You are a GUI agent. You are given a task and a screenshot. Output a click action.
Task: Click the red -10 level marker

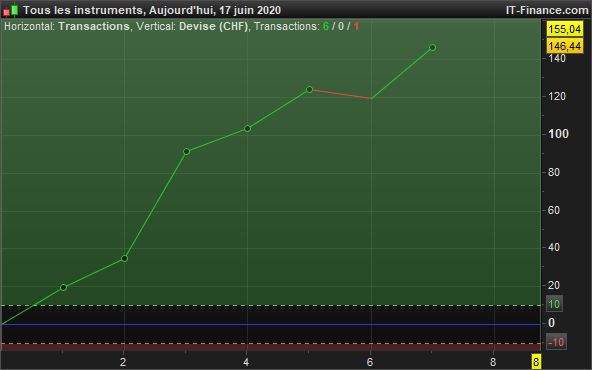(556, 342)
